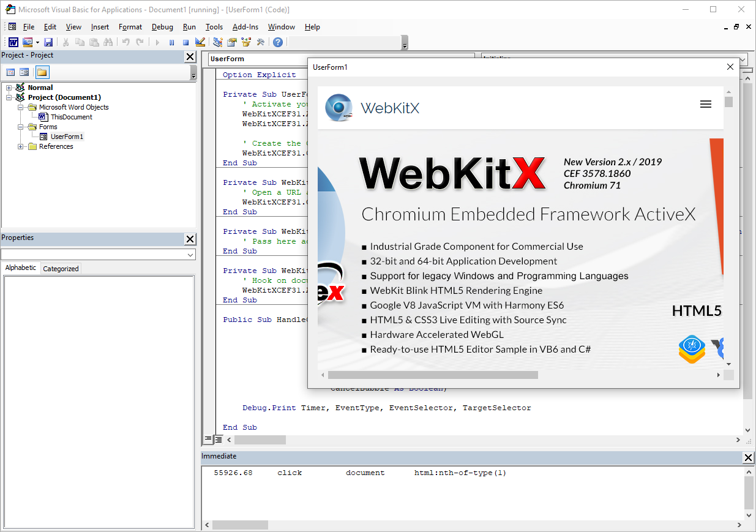Viewport: 756px width, 532px height.
Task: Open the Edit menu
Action: click(x=50, y=27)
